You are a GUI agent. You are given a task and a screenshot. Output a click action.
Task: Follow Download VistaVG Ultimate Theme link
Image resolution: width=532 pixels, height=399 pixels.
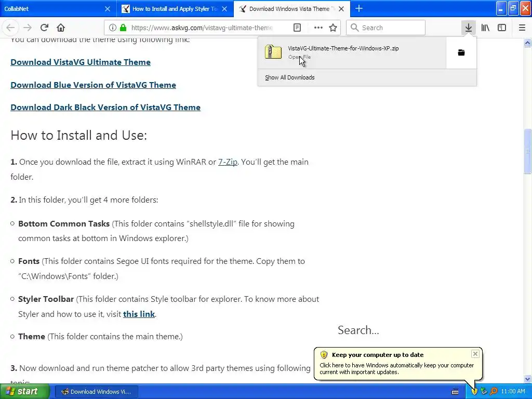(x=81, y=62)
